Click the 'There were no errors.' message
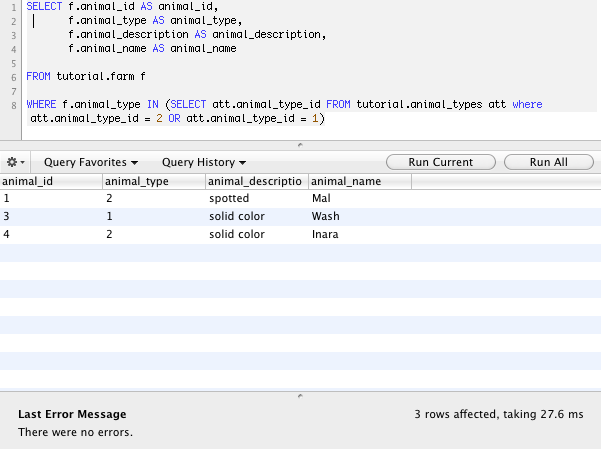The width and height of the screenshot is (601, 449). [76, 432]
